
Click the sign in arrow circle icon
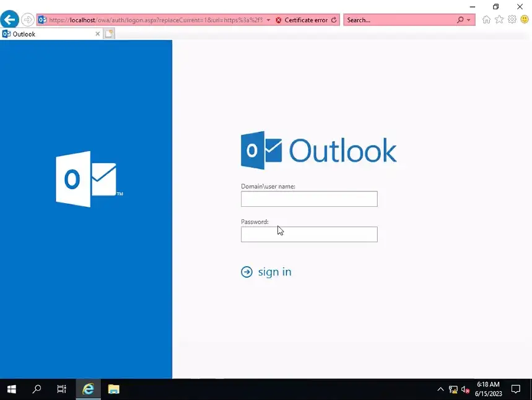coord(246,272)
